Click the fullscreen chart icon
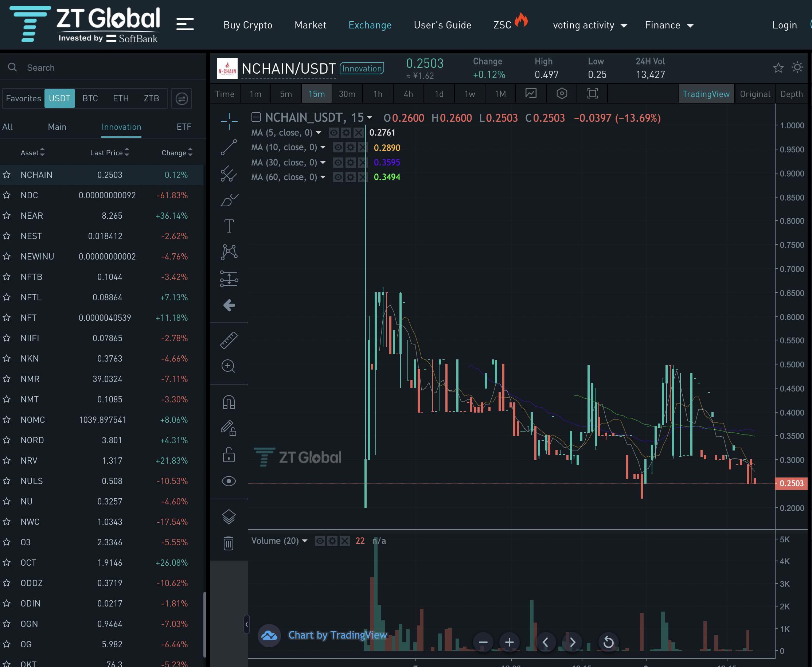 click(x=592, y=94)
